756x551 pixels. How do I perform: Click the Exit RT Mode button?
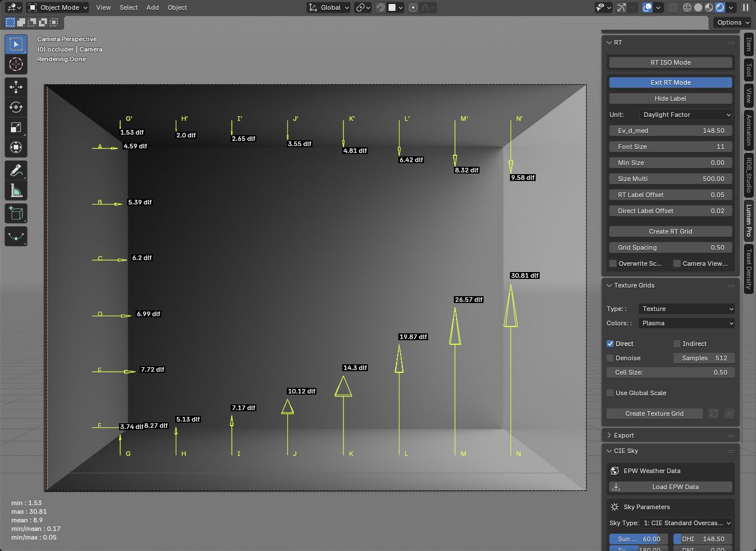coord(671,82)
